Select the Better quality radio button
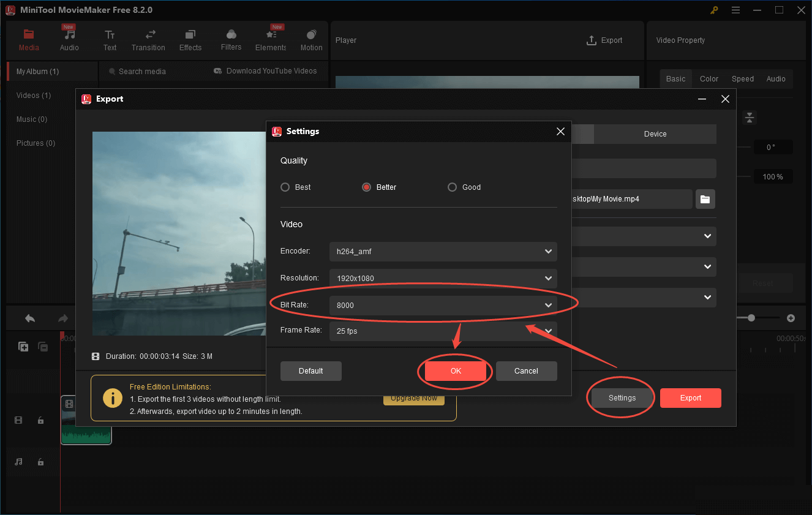This screenshot has width=812, height=515. pos(366,187)
